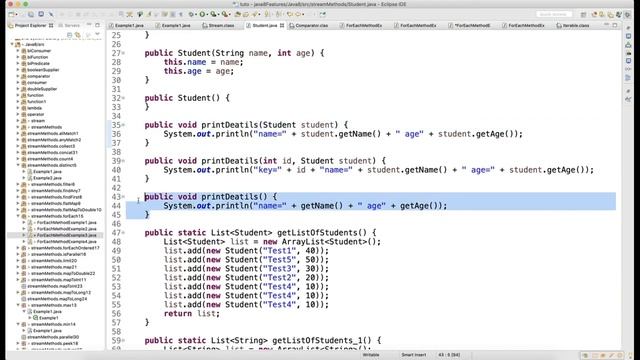The width and height of the screenshot is (640, 360).
Task: Switch to the Comparator.class tab
Action: (x=309, y=25)
